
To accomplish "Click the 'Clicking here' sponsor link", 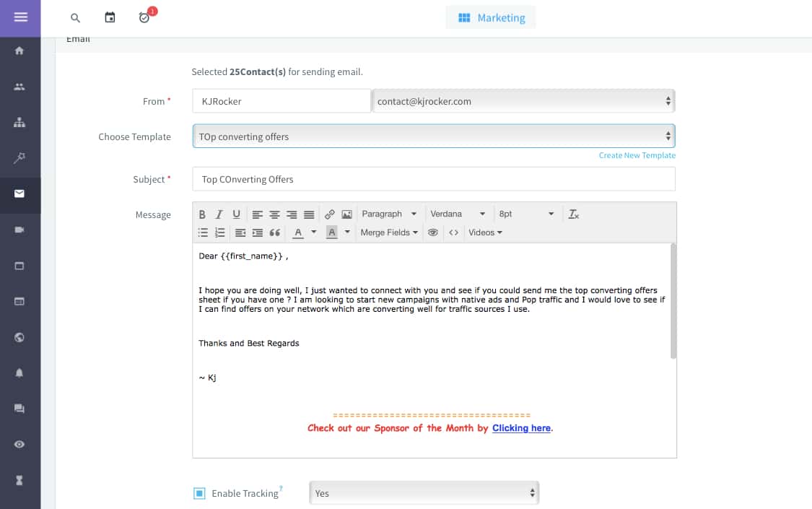I will (521, 428).
